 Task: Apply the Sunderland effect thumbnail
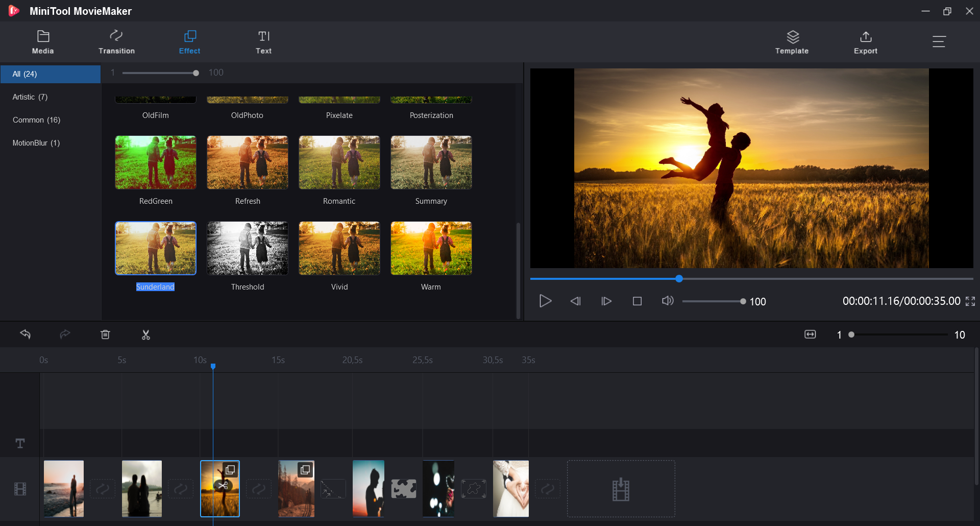(155, 248)
